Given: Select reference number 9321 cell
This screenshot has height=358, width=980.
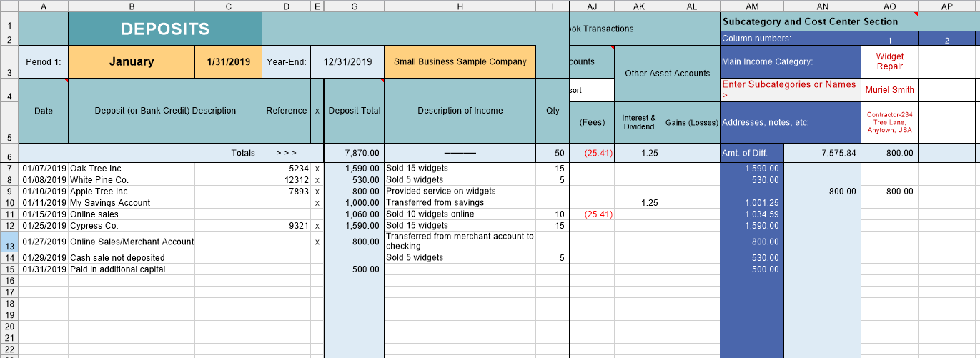Looking at the screenshot, I should (286, 226).
